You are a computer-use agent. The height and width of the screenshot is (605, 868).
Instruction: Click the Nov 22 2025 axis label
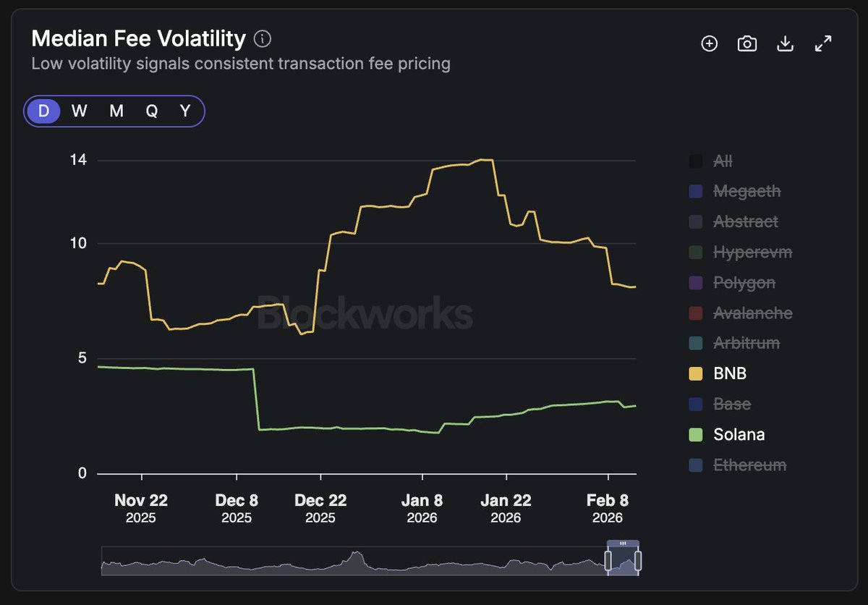pyautogui.click(x=141, y=507)
